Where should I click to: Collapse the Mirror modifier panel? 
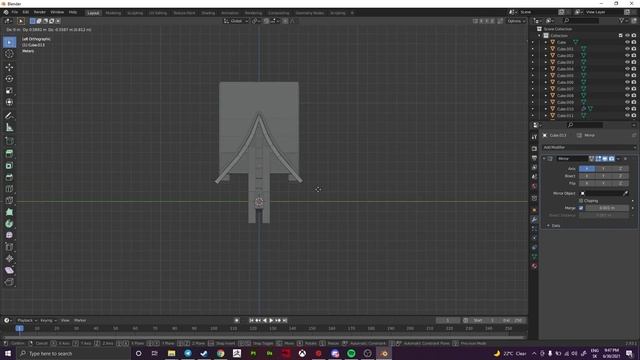[544, 158]
